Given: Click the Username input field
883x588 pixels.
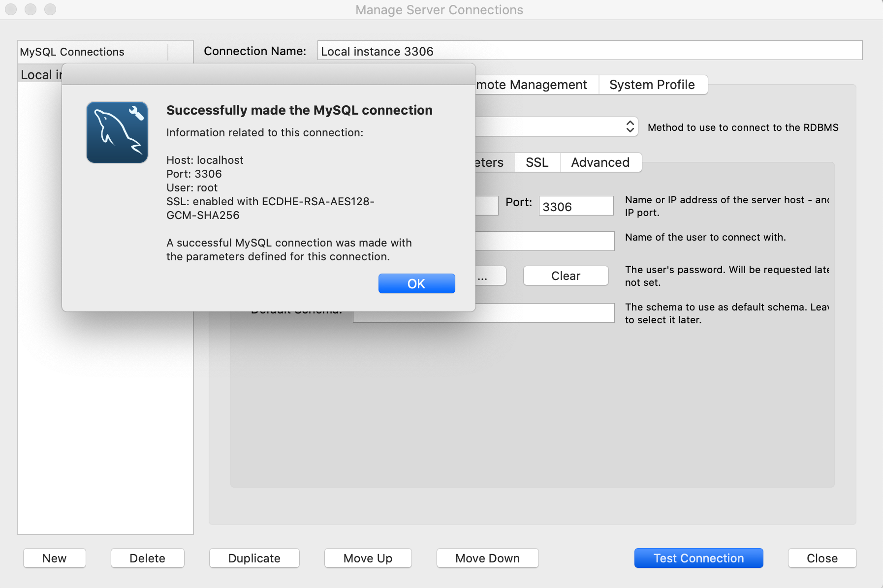Looking at the screenshot, I should pos(544,241).
